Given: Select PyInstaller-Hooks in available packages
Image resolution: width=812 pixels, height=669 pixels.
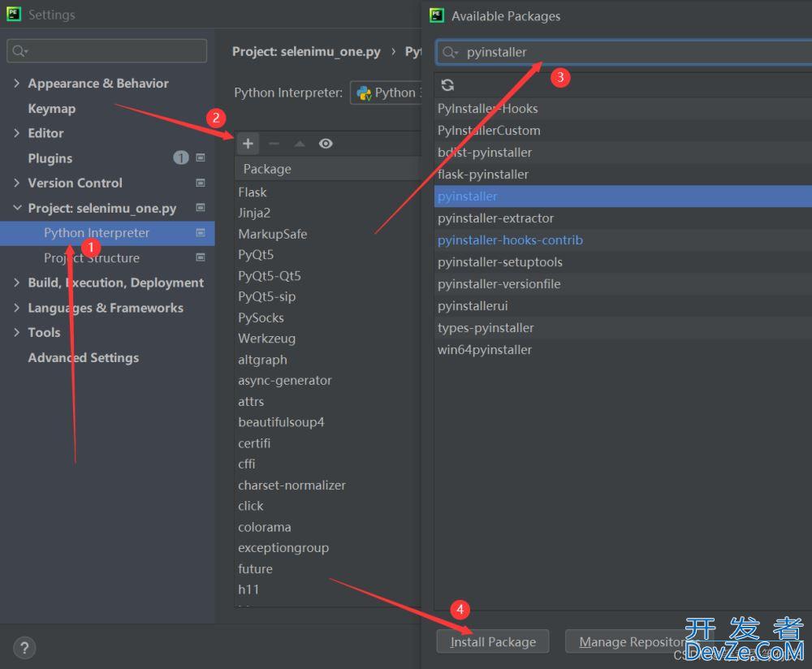Looking at the screenshot, I should pyautogui.click(x=623, y=108).
